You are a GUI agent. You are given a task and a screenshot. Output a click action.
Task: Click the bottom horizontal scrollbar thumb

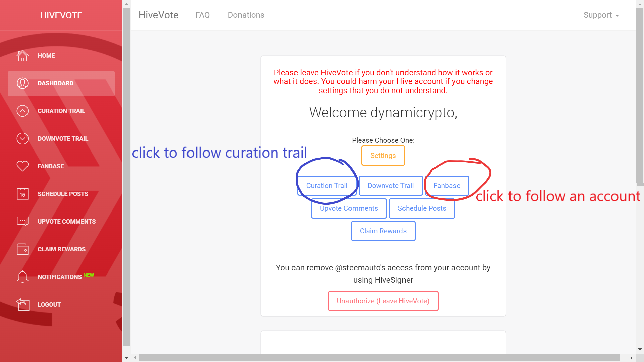379,358
